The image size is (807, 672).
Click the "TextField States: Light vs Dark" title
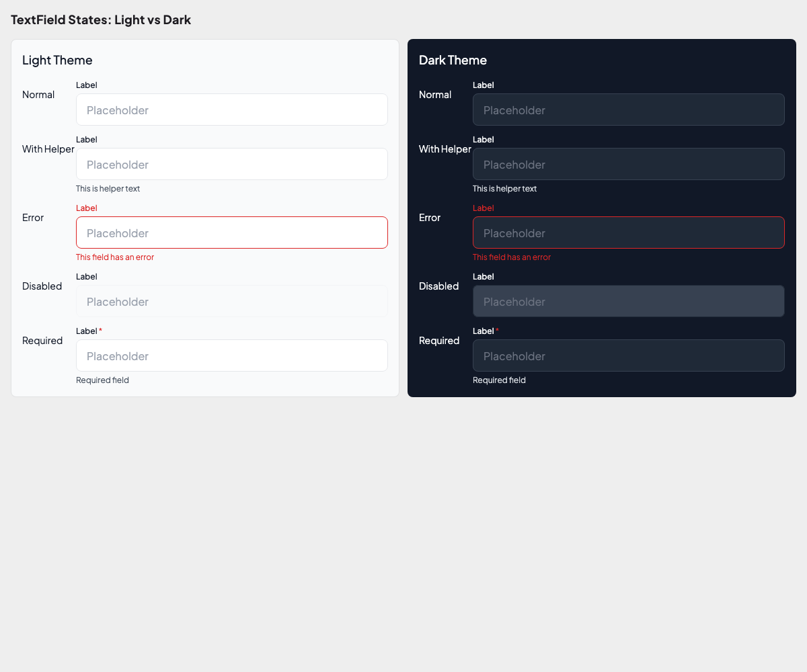click(101, 19)
